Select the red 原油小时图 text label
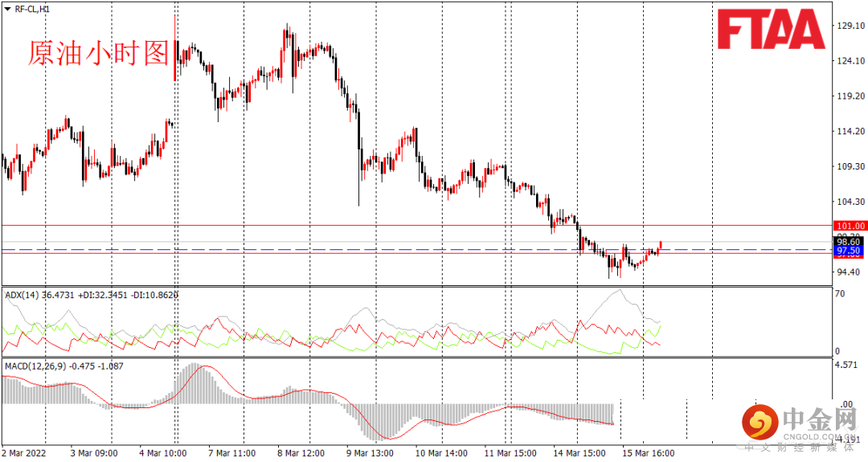This screenshot has height=462, width=868. pyautogui.click(x=99, y=54)
